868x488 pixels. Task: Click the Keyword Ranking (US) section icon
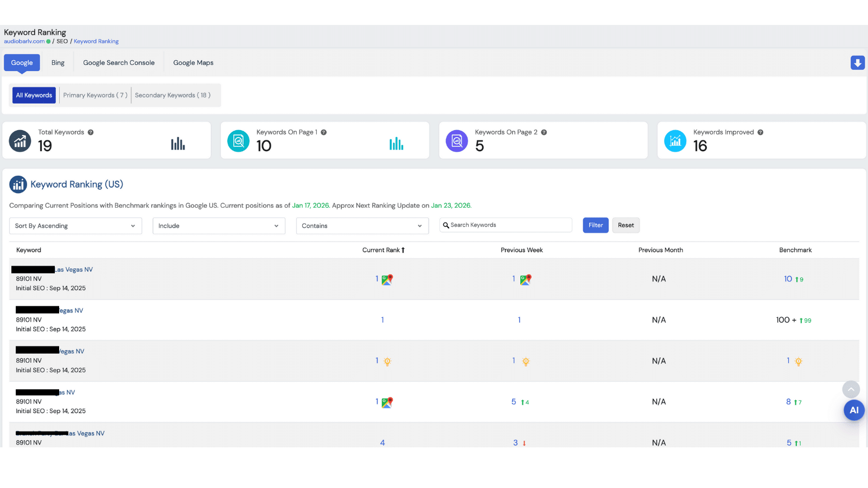click(18, 184)
